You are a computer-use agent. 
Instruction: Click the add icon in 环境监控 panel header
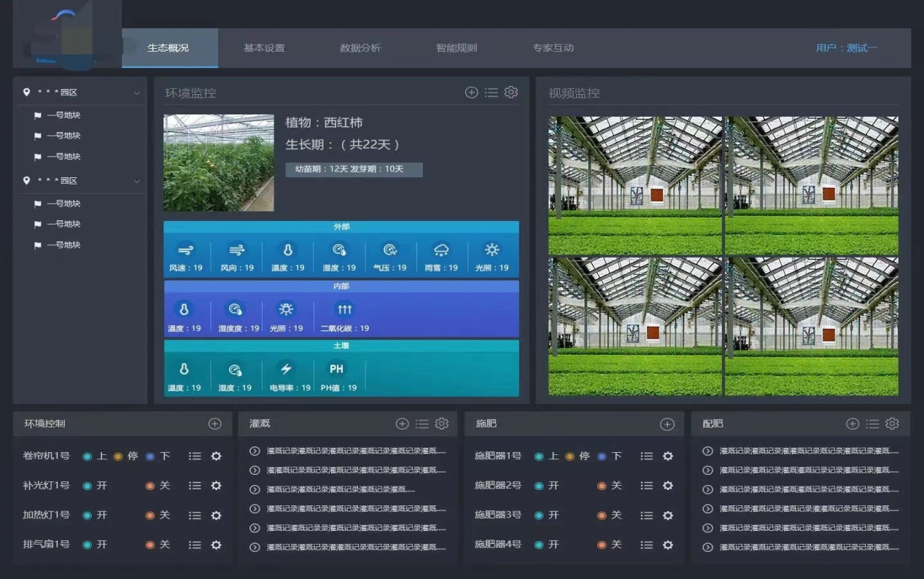[471, 93]
